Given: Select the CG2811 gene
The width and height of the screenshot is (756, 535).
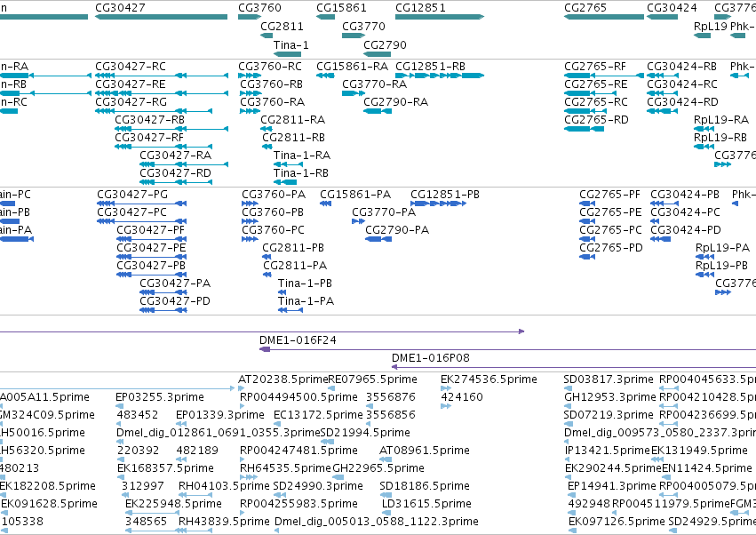Looking at the screenshot, I should click(x=267, y=36).
